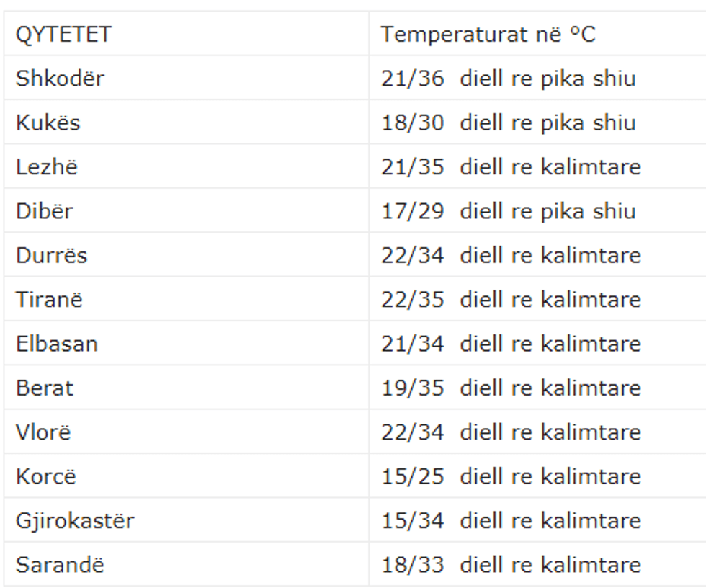Click the QYTETET column header

coord(63,34)
